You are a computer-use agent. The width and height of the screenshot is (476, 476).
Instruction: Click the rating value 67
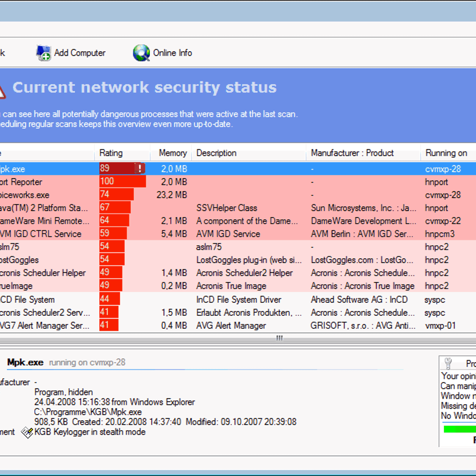(x=105, y=207)
